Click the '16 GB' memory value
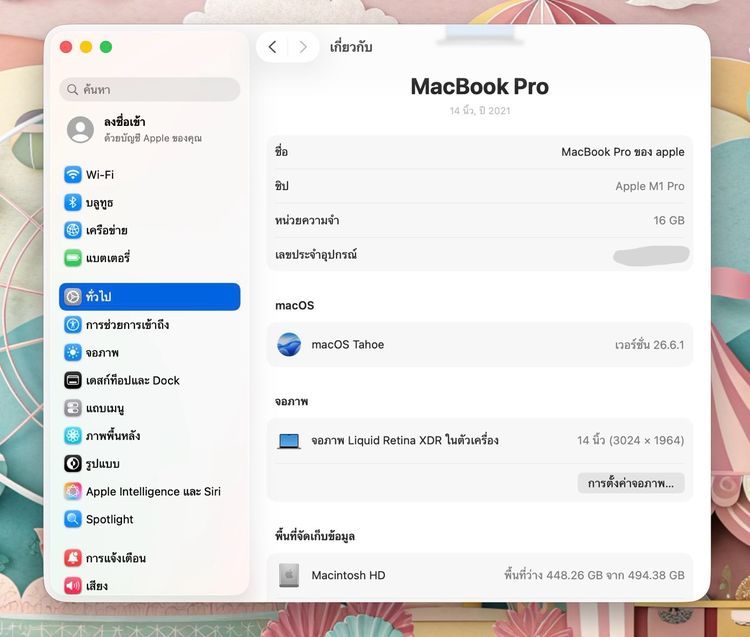The image size is (750, 637). point(669,220)
